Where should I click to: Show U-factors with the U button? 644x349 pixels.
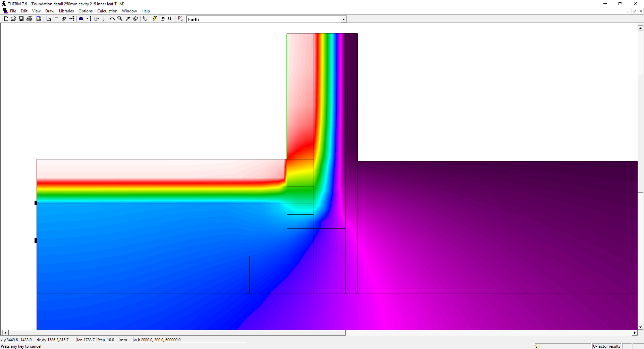(170, 19)
